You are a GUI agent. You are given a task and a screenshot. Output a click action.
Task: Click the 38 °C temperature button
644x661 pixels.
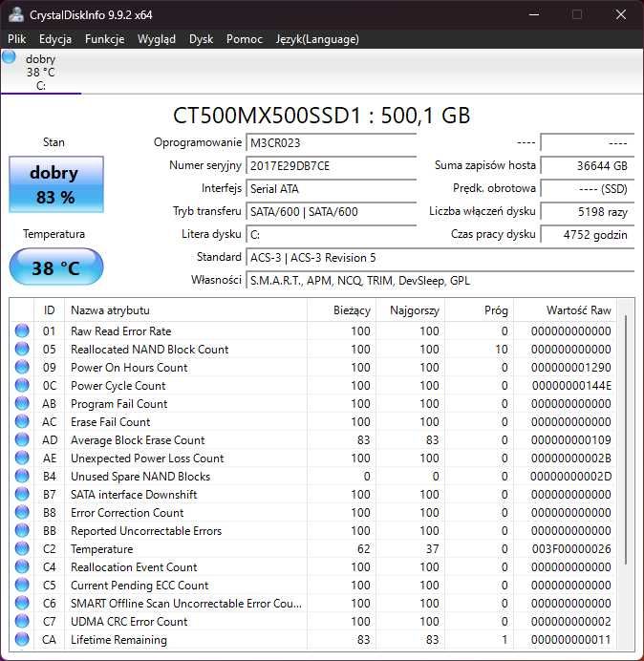(56, 267)
